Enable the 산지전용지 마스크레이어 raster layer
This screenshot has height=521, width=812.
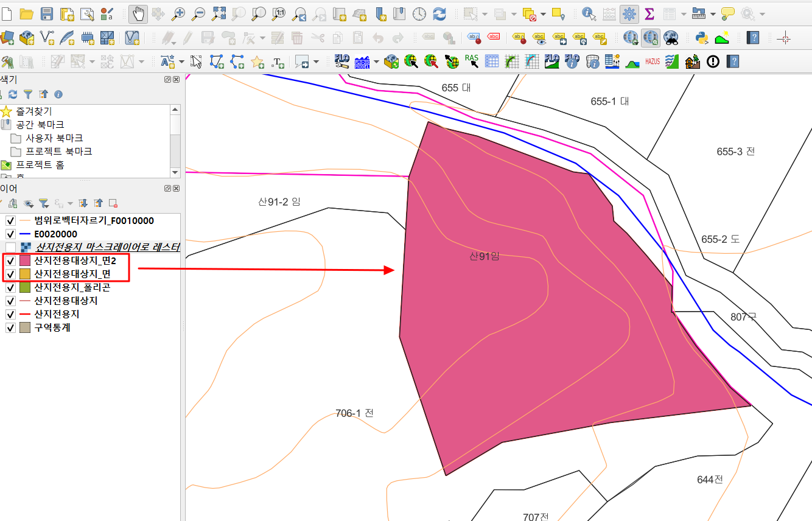pos(10,247)
